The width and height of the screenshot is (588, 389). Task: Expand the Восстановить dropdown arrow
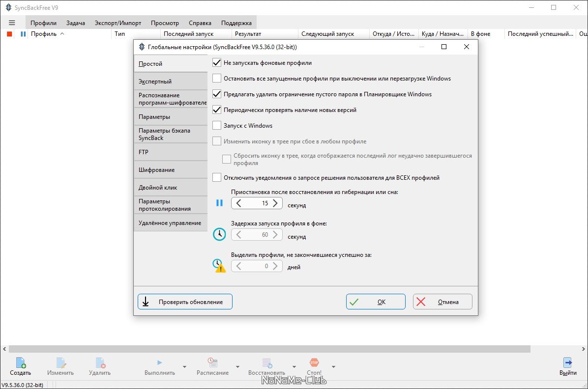coord(294,367)
